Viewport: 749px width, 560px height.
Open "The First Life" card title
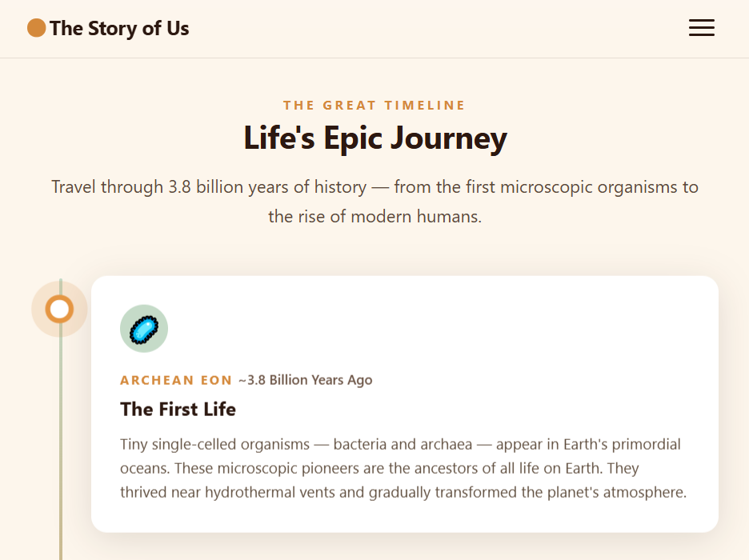pyautogui.click(x=178, y=410)
